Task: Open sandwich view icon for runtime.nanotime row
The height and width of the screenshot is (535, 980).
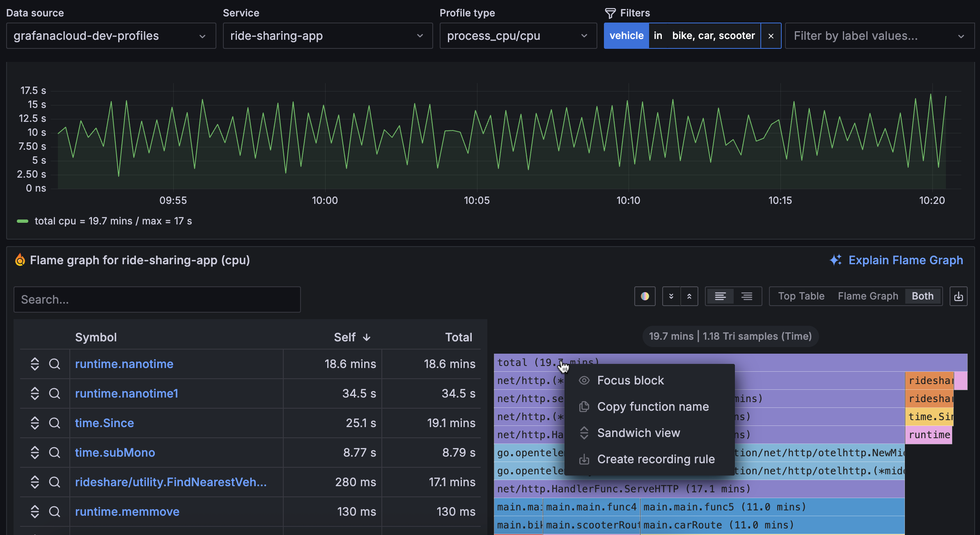Action: [34, 364]
